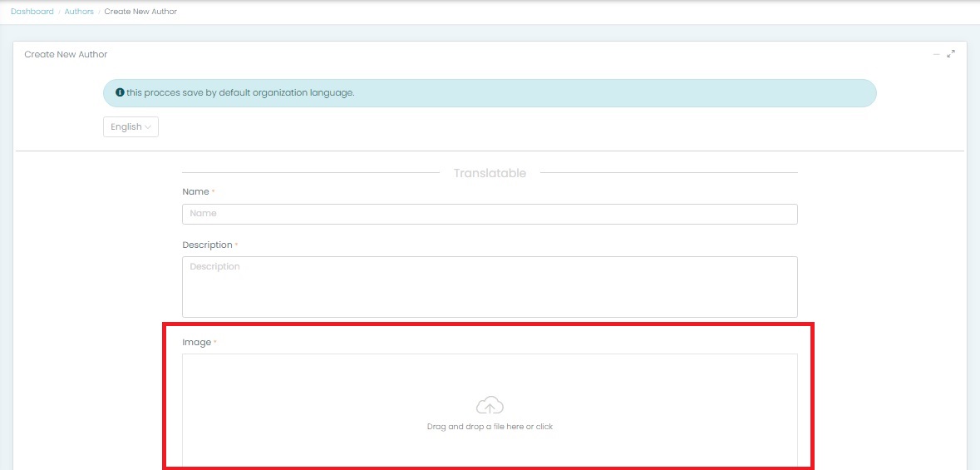Screen dimensions: 980x470
Task: Go to Dashboard via the breadcrumb
Action: pyautogui.click(x=32, y=12)
